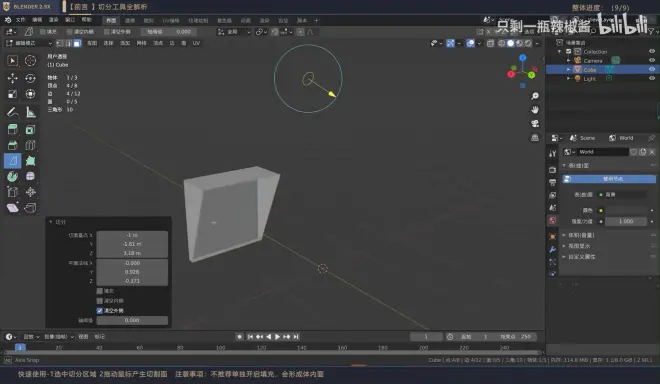Select the Smooth tool
Screen dimensions: 660x384
pyautogui.click(x=30, y=176)
